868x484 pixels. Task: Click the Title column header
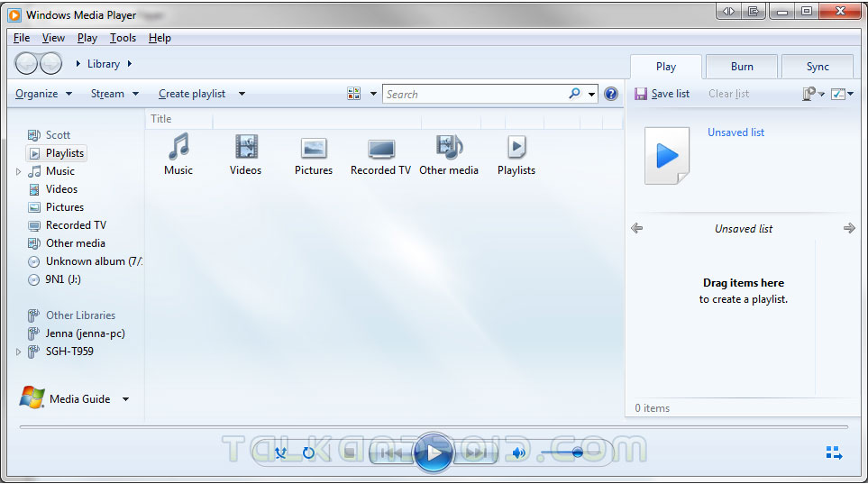178,119
